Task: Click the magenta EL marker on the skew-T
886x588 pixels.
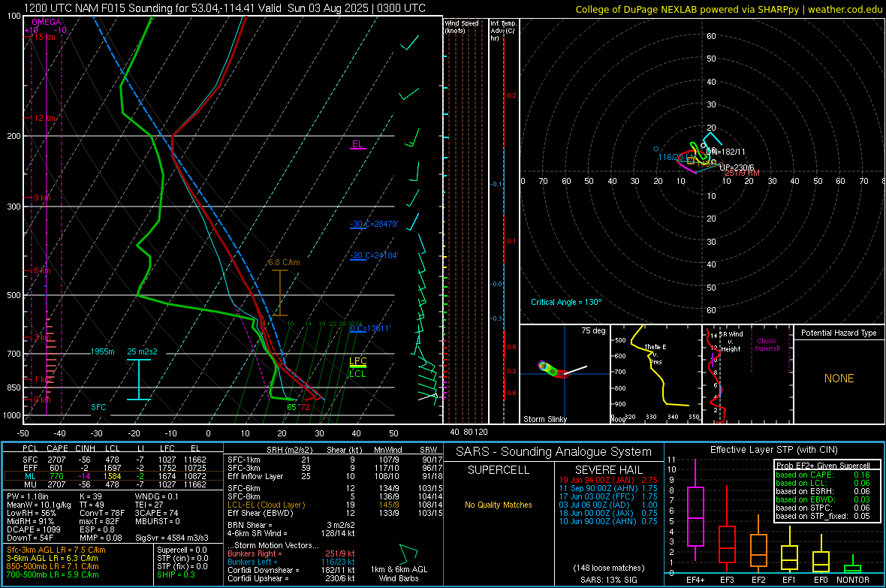Action: point(357,144)
